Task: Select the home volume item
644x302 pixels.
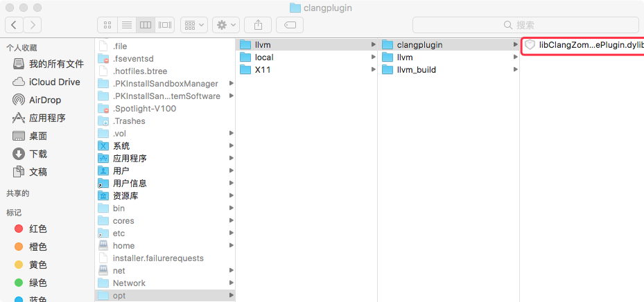Action: [165, 245]
